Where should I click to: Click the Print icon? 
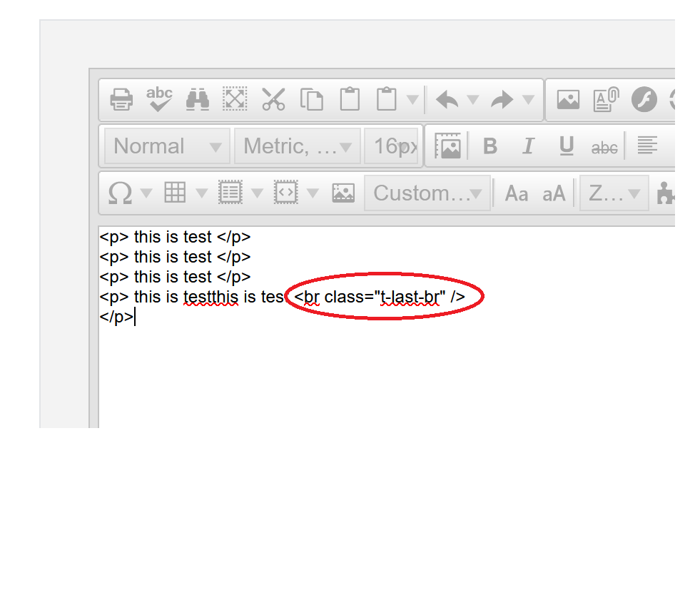(x=122, y=99)
